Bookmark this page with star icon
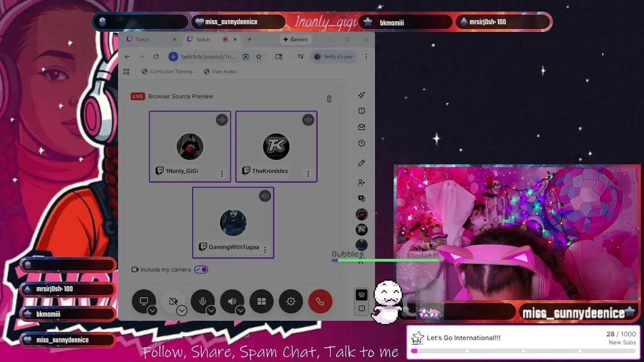 click(x=259, y=57)
